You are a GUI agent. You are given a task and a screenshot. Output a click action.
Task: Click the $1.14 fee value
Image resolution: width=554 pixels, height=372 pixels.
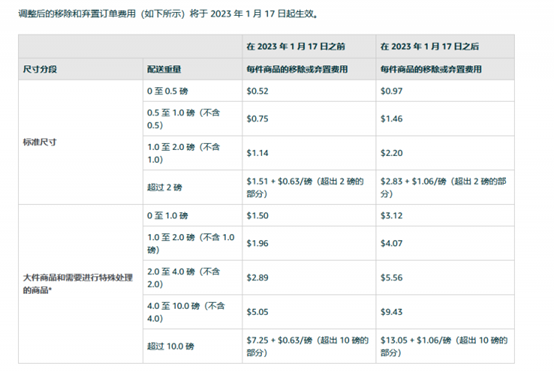(257, 153)
